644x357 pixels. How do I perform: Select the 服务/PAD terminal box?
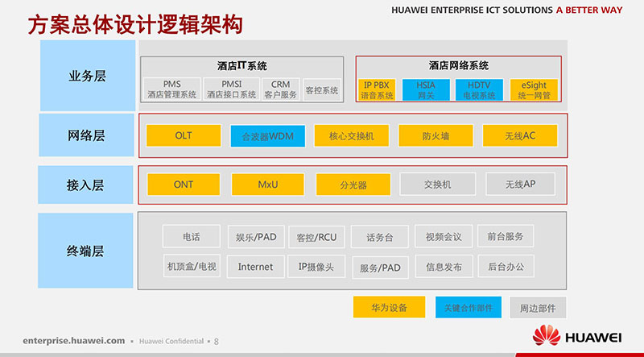pyautogui.click(x=380, y=268)
